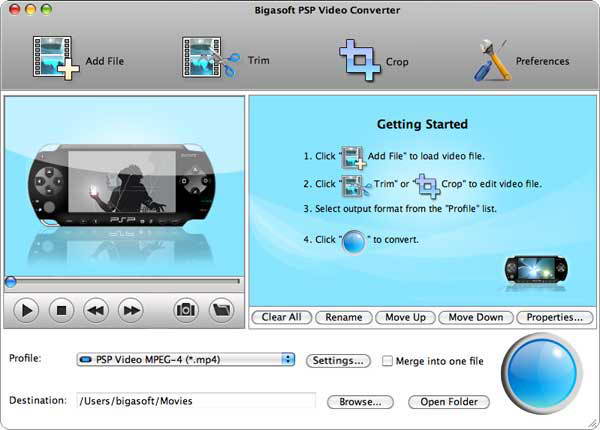Image resolution: width=600 pixels, height=430 pixels.
Task: Click the Add File icon in Getting Started
Action: tap(353, 157)
